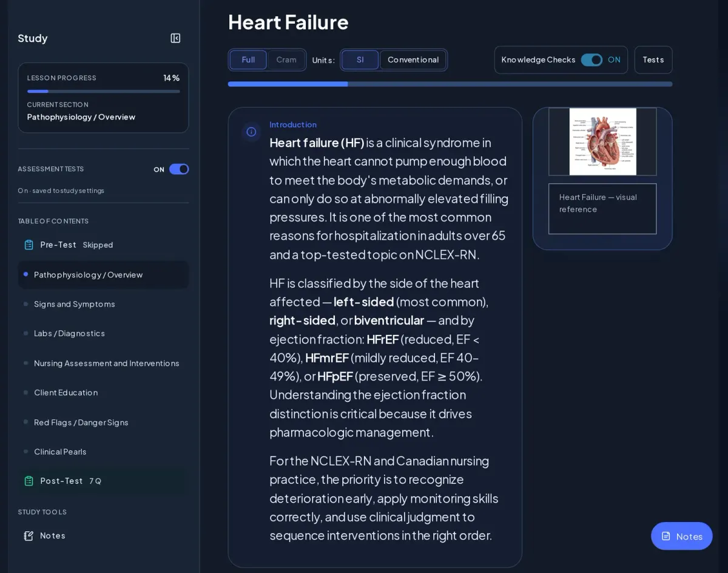Collapse the Study sidebar panel icon
728x573 pixels.
coord(175,38)
